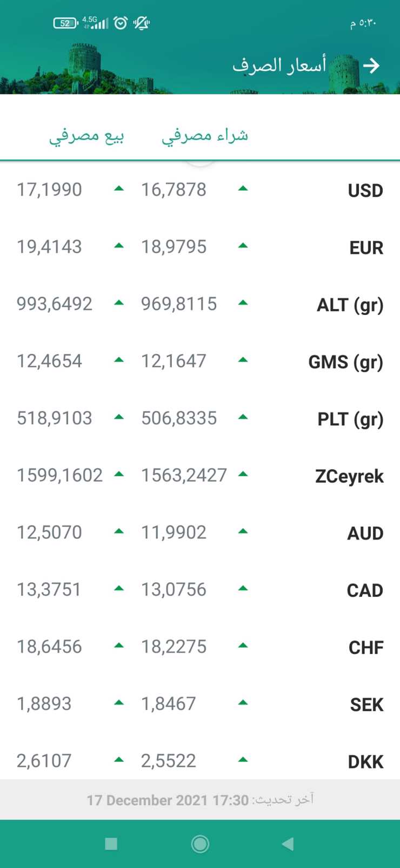This screenshot has width=400, height=868.
Task: Select the بيع مصرفي column header
Action: tap(86, 135)
